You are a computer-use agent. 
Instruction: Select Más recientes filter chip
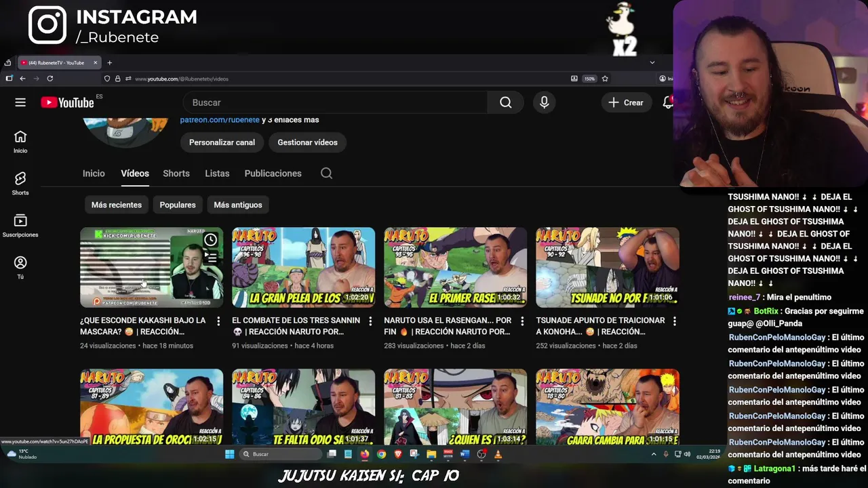(x=117, y=205)
